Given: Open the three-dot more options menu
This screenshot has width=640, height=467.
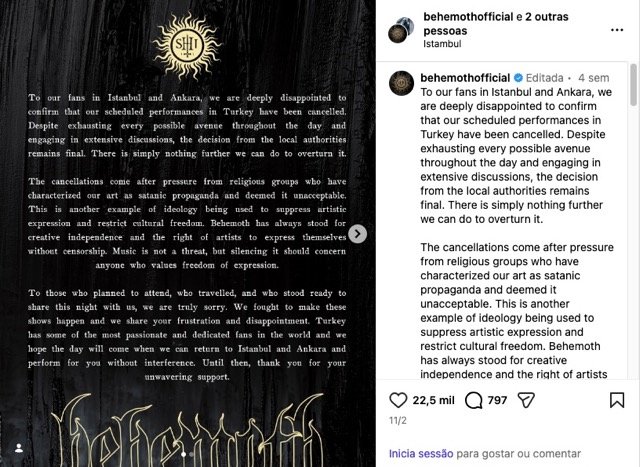Looking at the screenshot, I should pos(616,30).
